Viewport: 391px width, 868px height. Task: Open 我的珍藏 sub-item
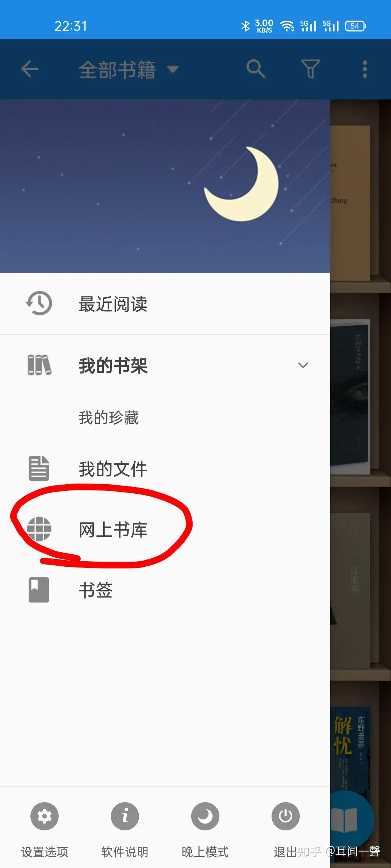[165, 417]
